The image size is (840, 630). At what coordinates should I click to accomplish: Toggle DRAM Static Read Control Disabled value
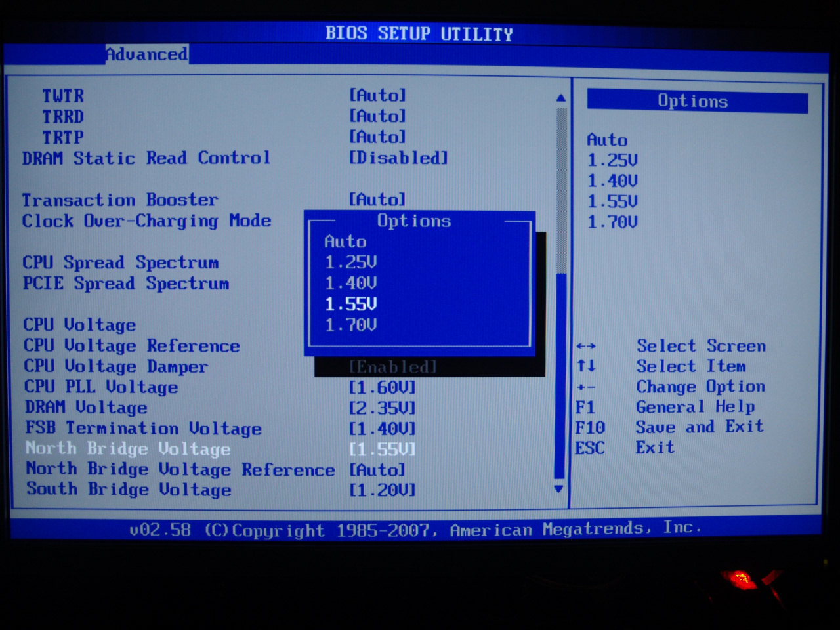coord(398,158)
